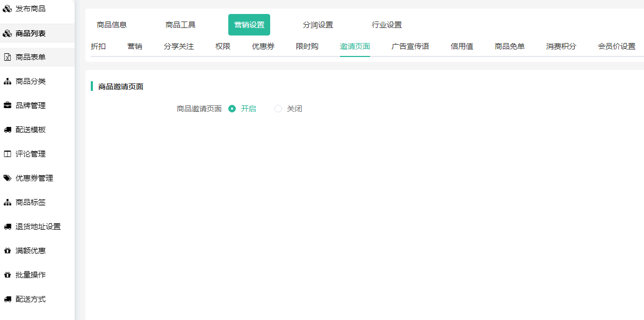Select the 信用值 sub-tab
The width and height of the screenshot is (644, 320).
coord(462,46)
